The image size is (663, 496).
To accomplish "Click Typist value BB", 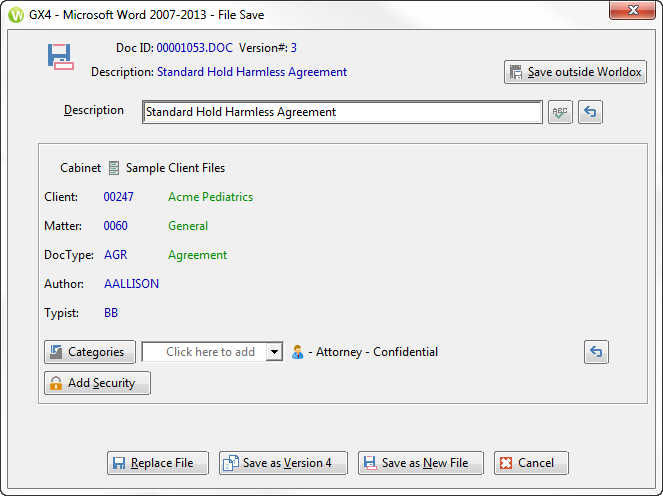I will pyautogui.click(x=111, y=313).
